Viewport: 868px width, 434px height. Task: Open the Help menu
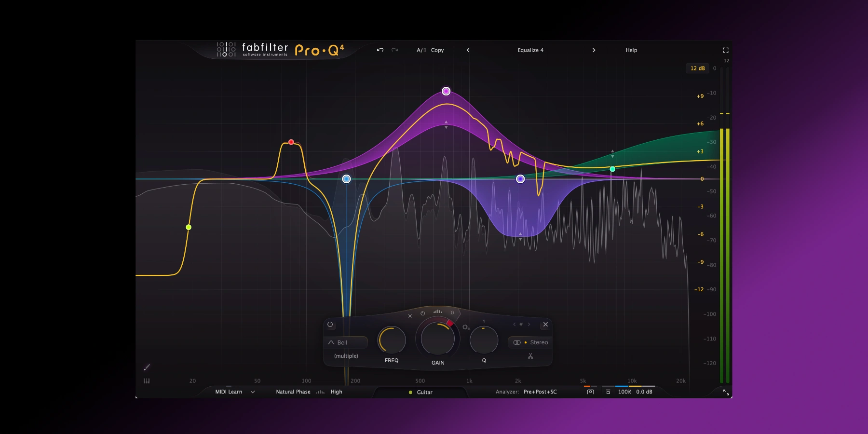coord(631,50)
